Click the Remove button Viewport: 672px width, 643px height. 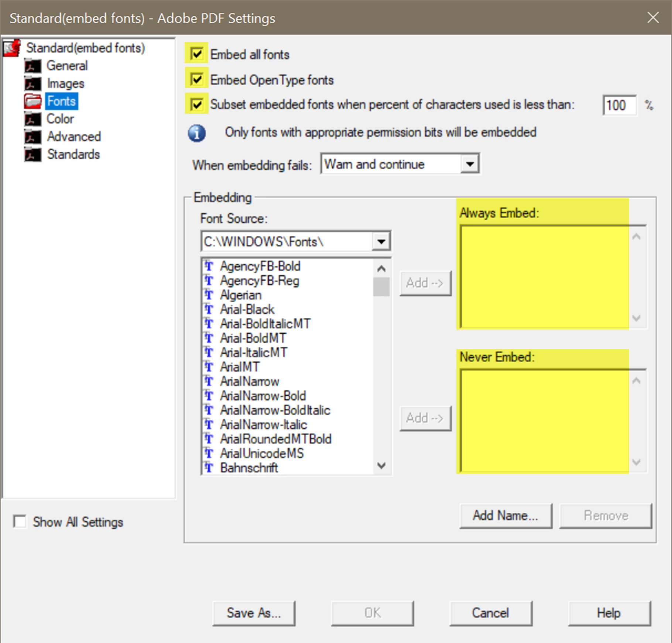click(606, 516)
